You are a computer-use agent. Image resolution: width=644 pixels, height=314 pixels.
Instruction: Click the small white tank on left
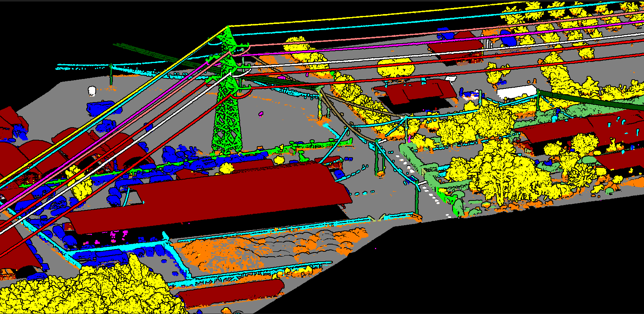(x=92, y=90)
